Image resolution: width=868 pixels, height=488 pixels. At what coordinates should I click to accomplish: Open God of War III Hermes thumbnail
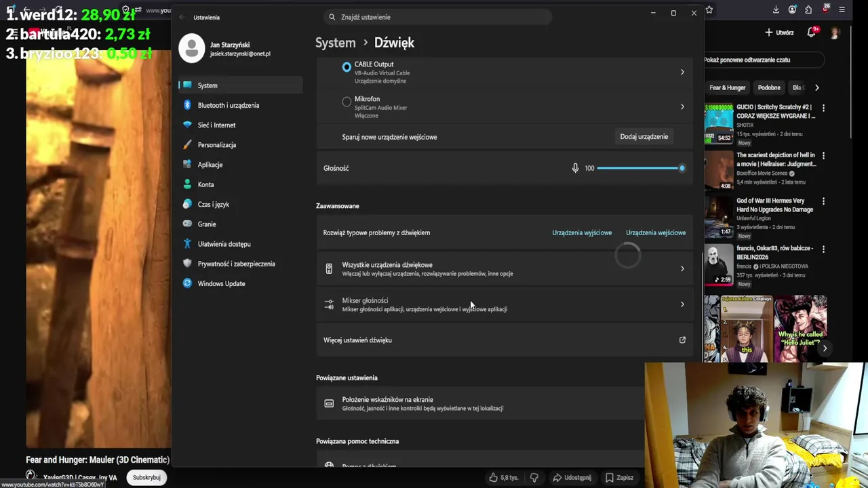coord(718,218)
